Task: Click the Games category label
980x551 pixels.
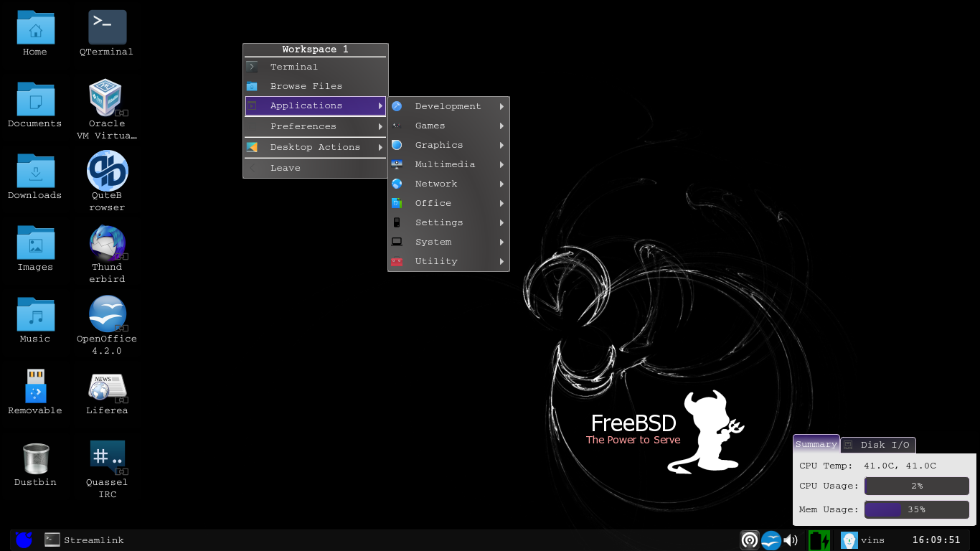Action: [x=430, y=126]
